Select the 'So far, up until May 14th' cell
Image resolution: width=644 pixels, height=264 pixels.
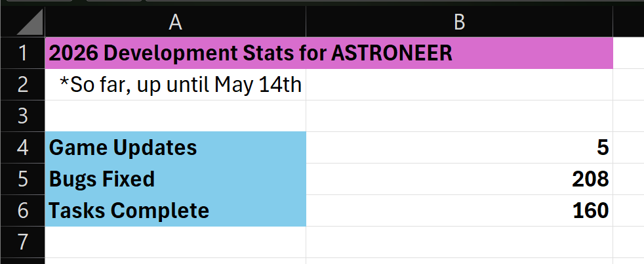(x=175, y=85)
